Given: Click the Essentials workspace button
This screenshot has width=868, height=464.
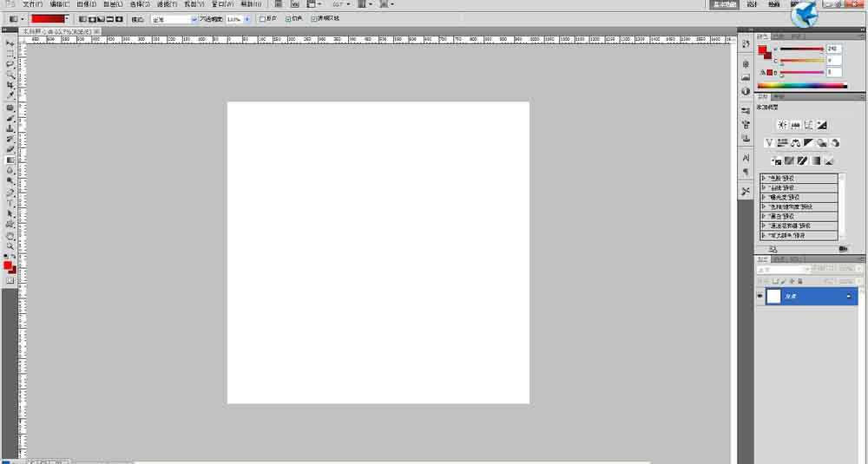Looking at the screenshot, I should pyautogui.click(x=724, y=4).
